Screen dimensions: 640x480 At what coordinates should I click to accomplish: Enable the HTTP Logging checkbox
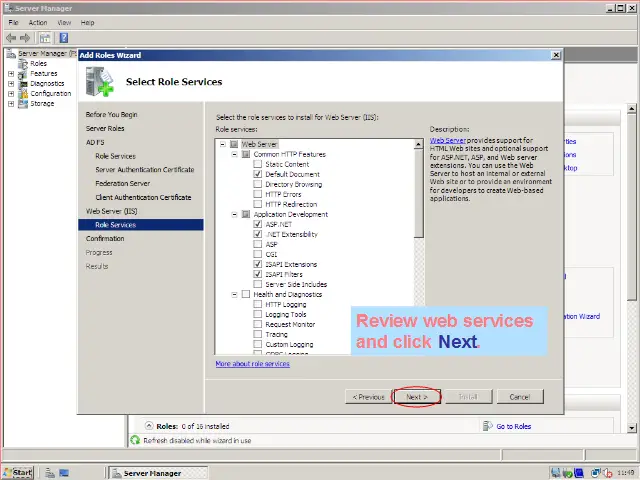[258, 304]
